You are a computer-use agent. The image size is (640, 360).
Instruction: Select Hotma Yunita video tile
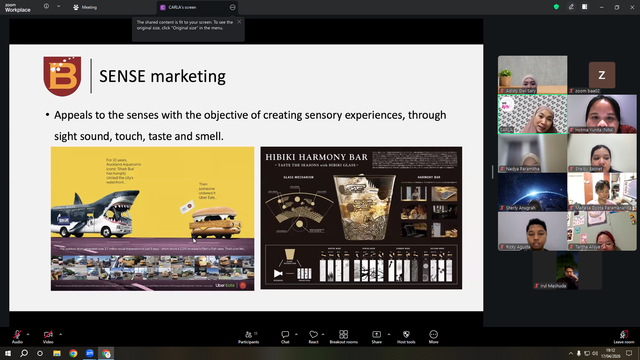(602, 114)
